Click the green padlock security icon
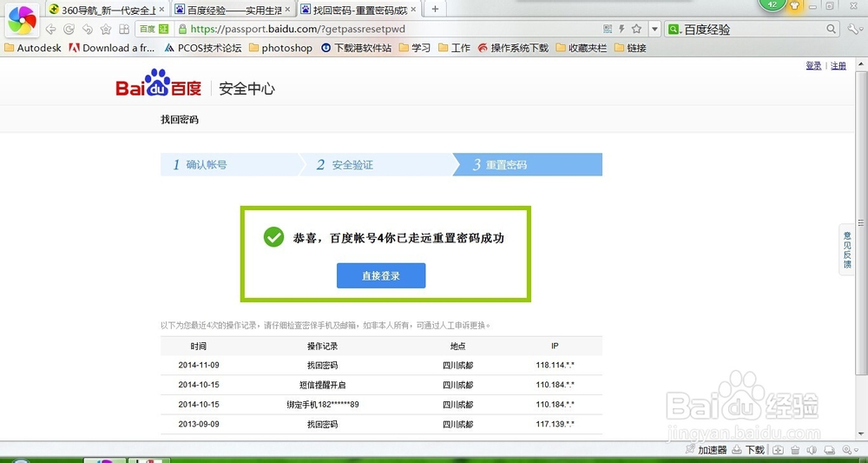This screenshot has width=868, height=463. pyautogui.click(x=182, y=30)
